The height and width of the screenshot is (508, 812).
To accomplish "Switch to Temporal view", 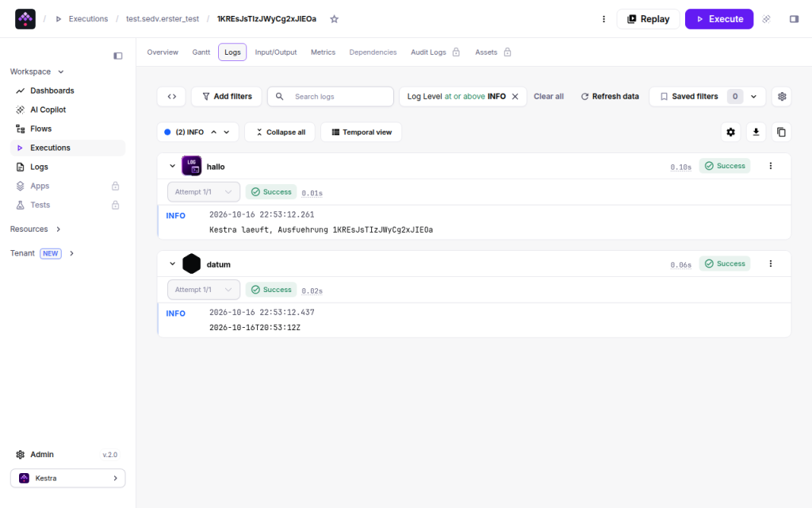I will 362,133.
